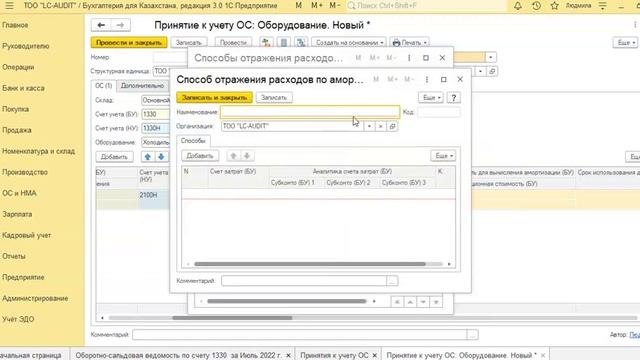Open the Еще menu in the front dialog
The width and height of the screenshot is (640, 360).
coord(431,98)
